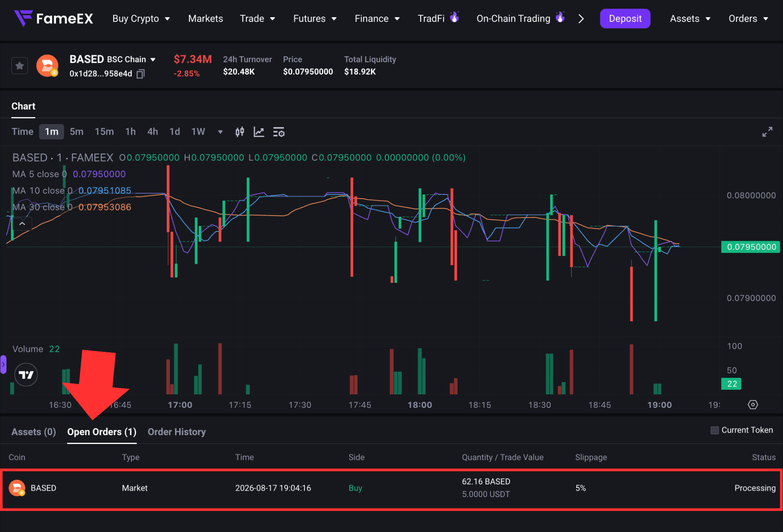Image resolution: width=783 pixels, height=532 pixels.
Task: Click the FameEX logo
Action: click(x=53, y=18)
